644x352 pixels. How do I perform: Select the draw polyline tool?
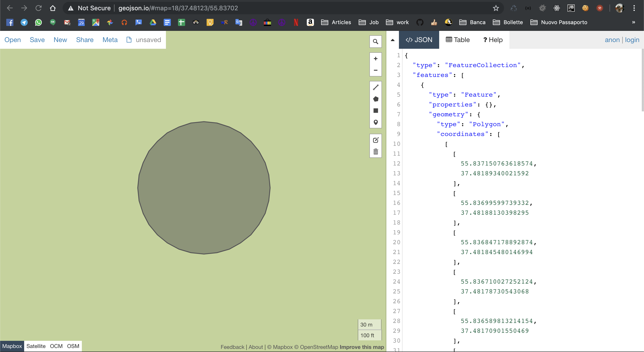(x=375, y=87)
